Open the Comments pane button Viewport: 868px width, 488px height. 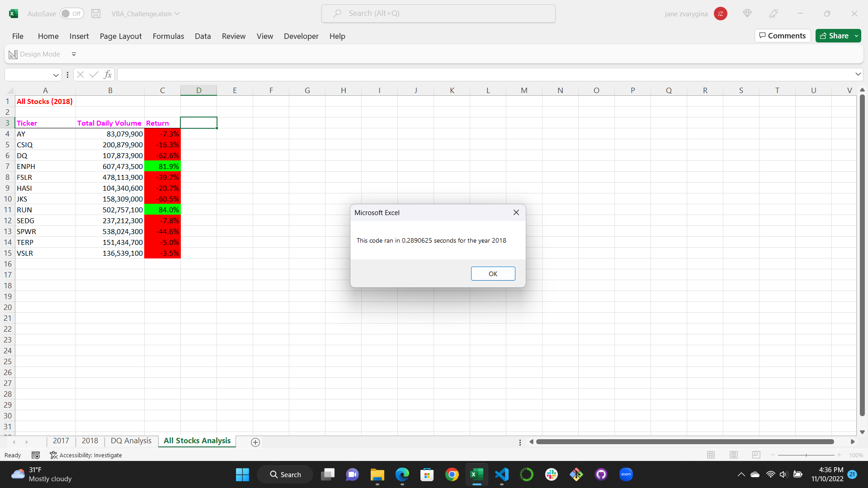pos(783,36)
